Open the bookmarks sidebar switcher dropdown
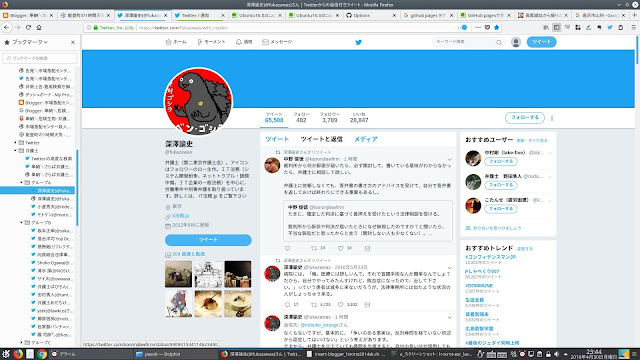Screen dimensions: 640x360 [30, 42]
